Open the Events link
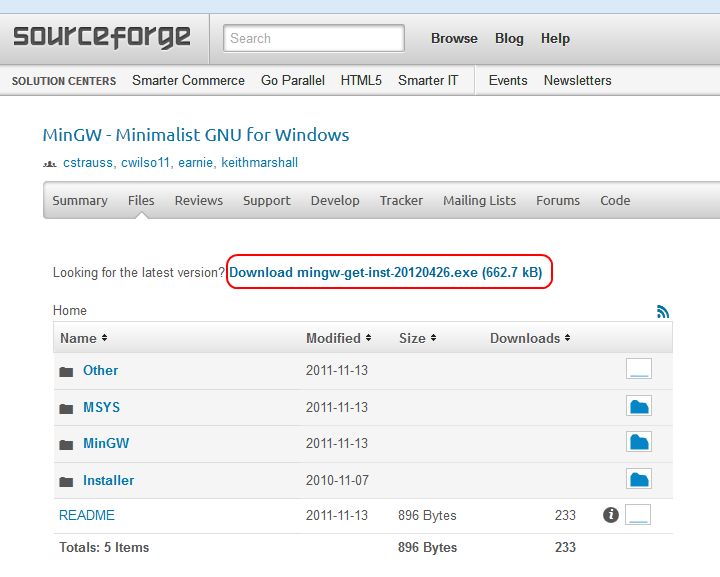This screenshot has height=577, width=720. 508,80
